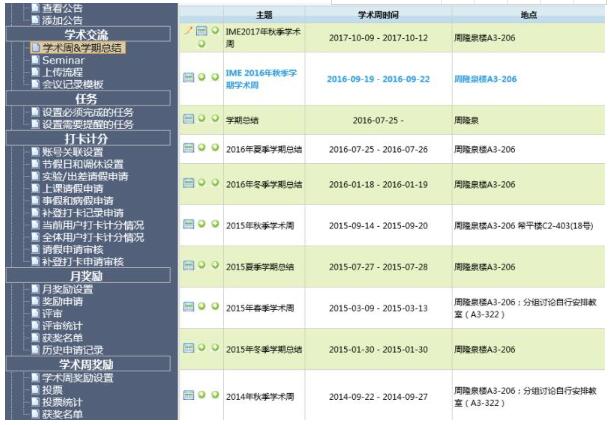The height and width of the screenshot is (425, 610).
Task: Click the calendar icon for IME 2016年秋季学期学术周
Action: pos(188,77)
